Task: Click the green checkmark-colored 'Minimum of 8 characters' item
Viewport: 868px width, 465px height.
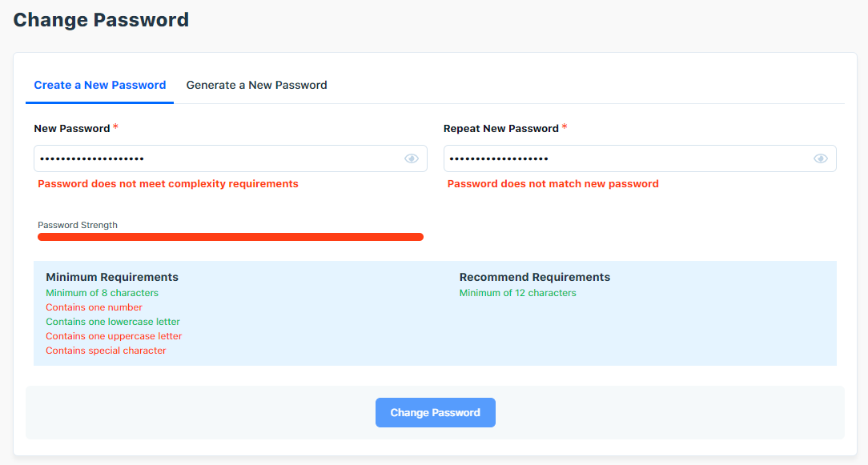Action: (x=102, y=292)
